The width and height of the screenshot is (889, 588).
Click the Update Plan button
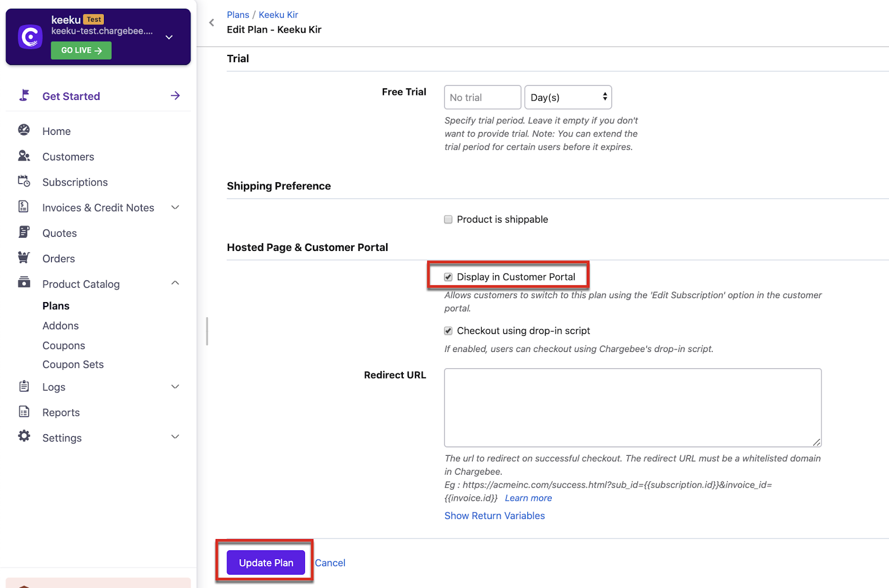(x=265, y=562)
